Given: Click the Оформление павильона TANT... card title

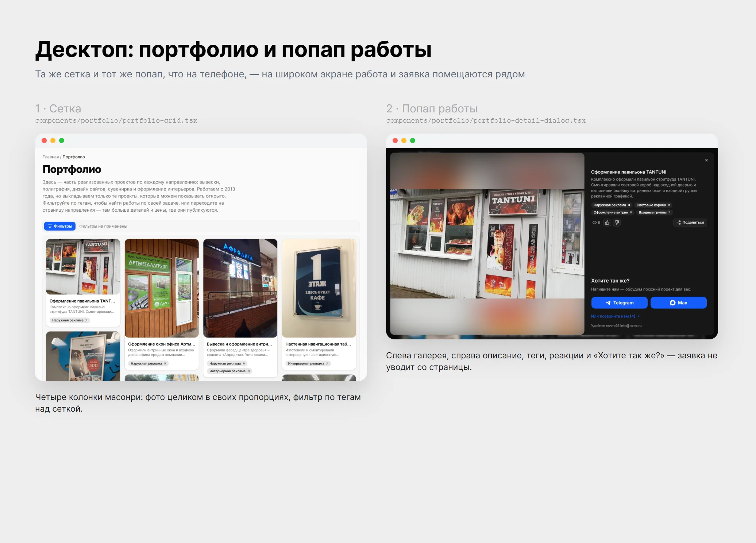Looking at the screenshot, I should (x=82, y=301).
